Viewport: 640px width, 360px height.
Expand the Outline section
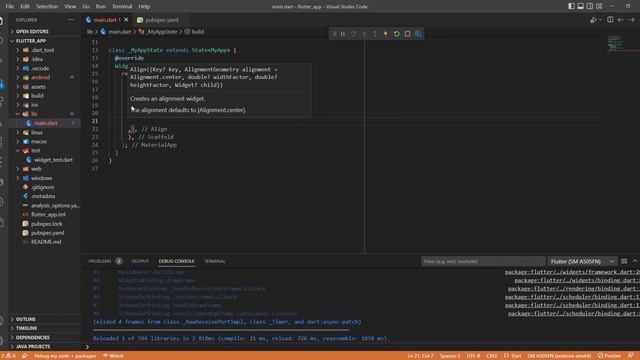point(44,319)
